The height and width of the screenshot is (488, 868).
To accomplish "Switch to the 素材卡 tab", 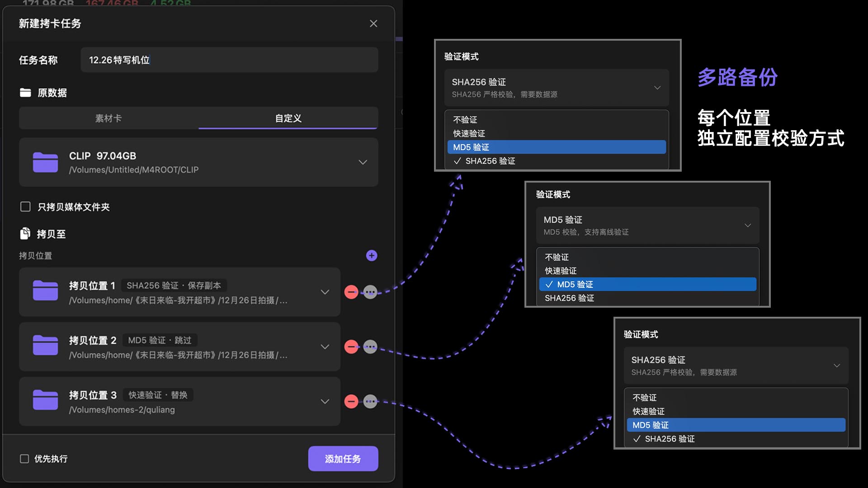I will [x=108, y=118].
